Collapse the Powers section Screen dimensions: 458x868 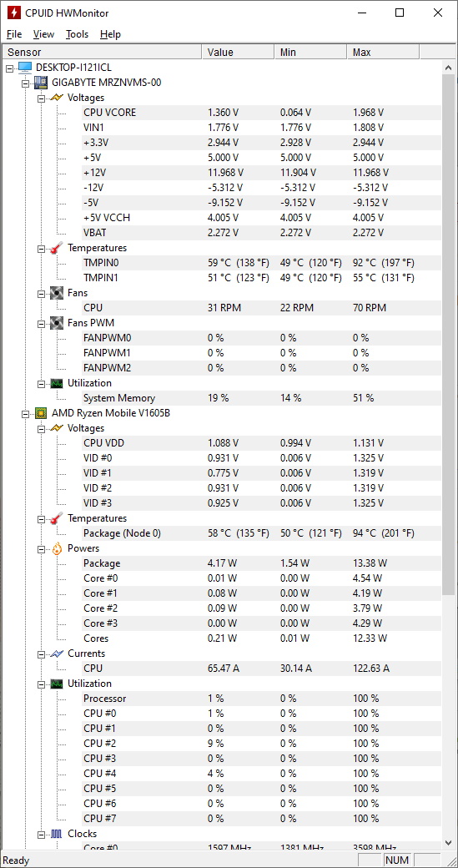(x=41, y=548)
